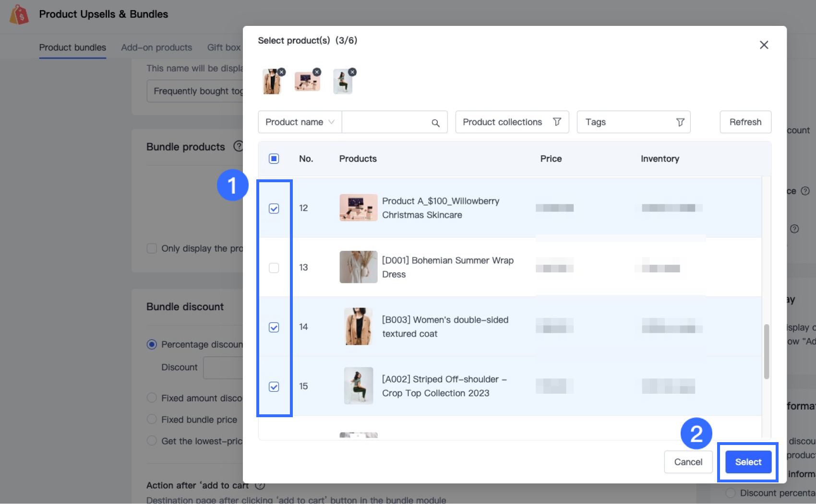The width and height of the screenshot is (816, 504).
Task: Click the Product collections filter icon
Action: click(x=557, y=122)
